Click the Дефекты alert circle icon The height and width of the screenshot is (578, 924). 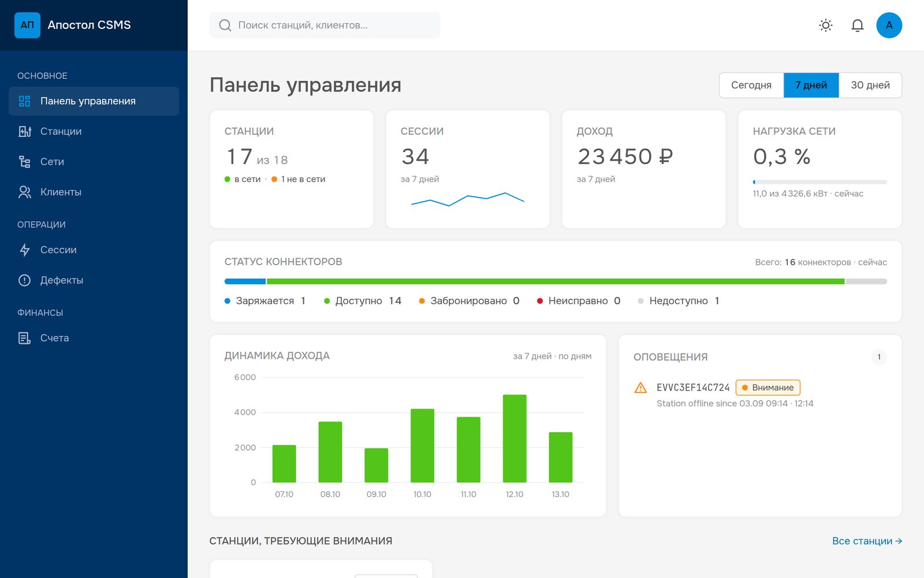(x=24, y=280)
